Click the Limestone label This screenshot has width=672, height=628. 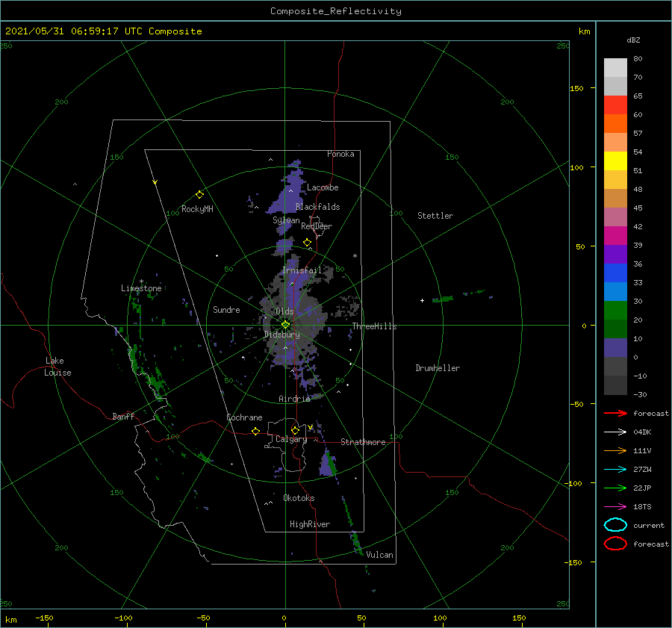tap(141, 288)
